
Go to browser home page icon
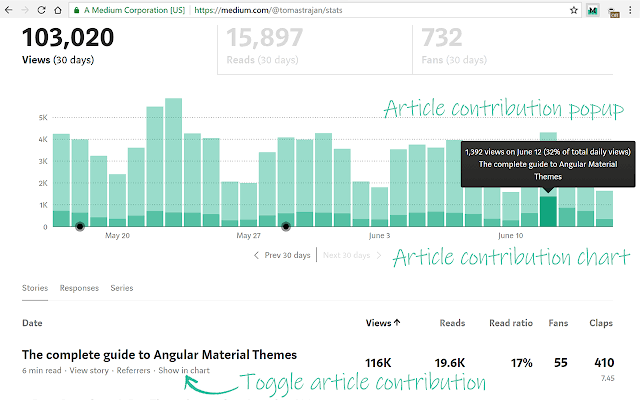pyautogui.click(x=58, y=10)
